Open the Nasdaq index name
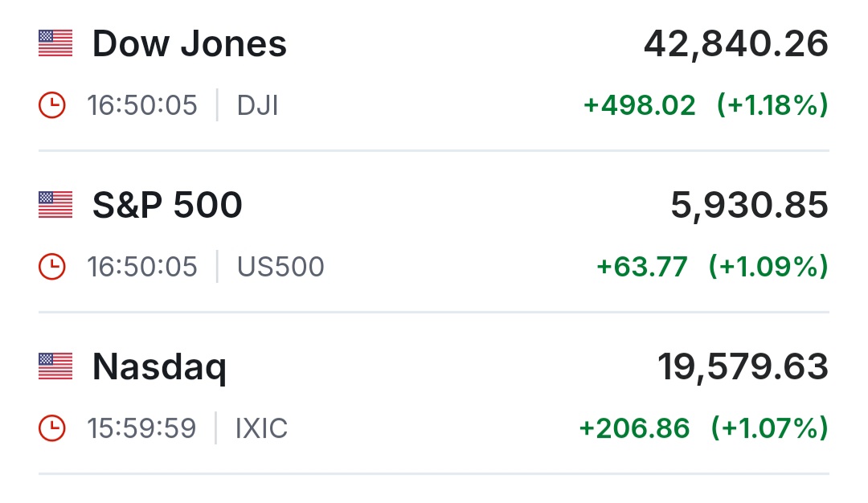Image resolution: width=868 pixels, height=503 pixels. (x=159, y=367)
